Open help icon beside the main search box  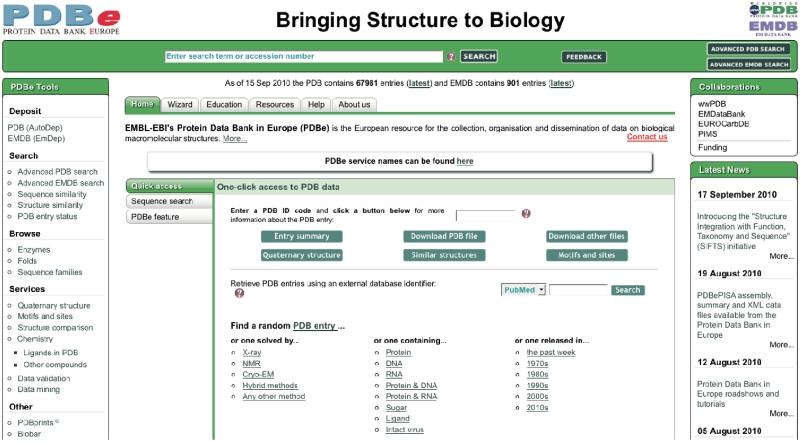click(x=451, y=57)
